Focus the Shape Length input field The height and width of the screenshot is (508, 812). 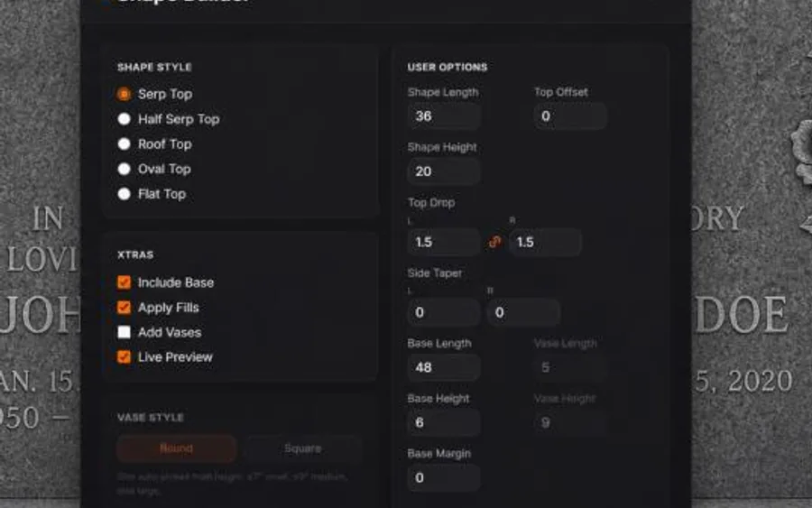click(444, 116)
